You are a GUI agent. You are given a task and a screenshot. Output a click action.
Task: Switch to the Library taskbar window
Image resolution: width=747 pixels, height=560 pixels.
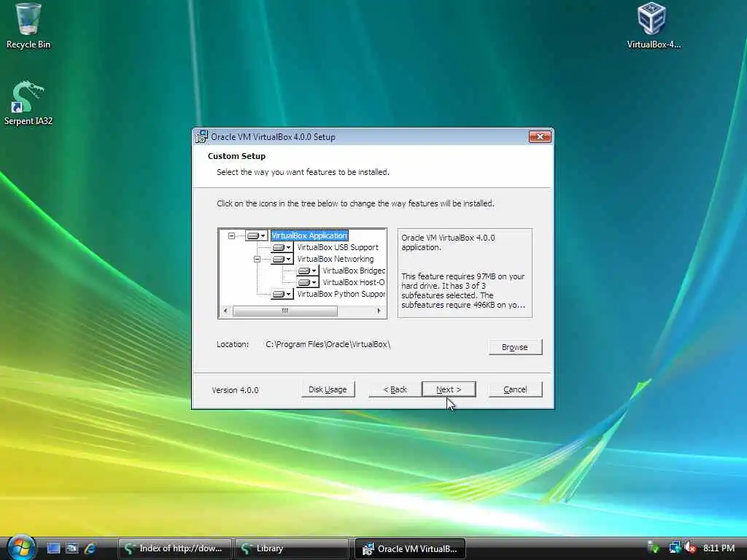point(292,548)
